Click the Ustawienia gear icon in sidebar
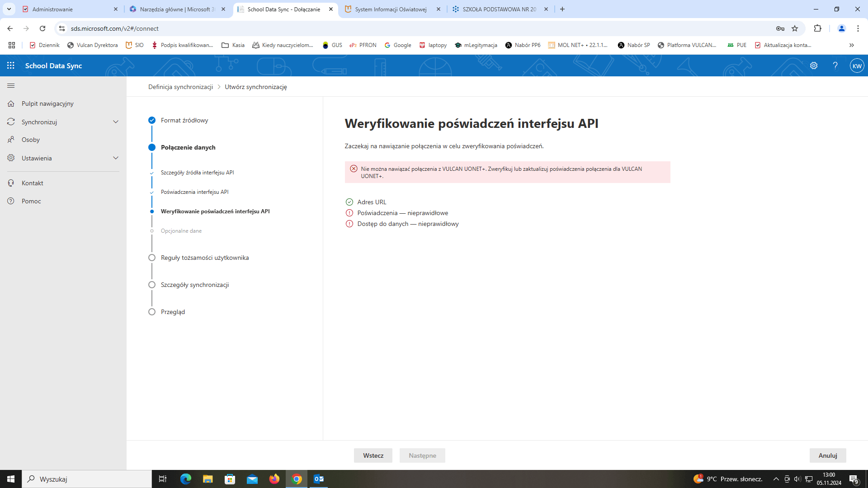Image resolution: width=868 pixels, height=488 pixels. [11, 158]
